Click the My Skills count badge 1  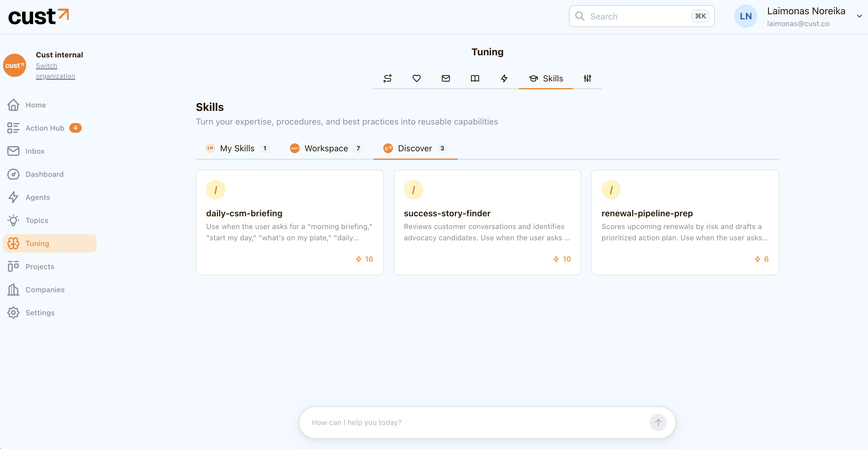(265, 148)
